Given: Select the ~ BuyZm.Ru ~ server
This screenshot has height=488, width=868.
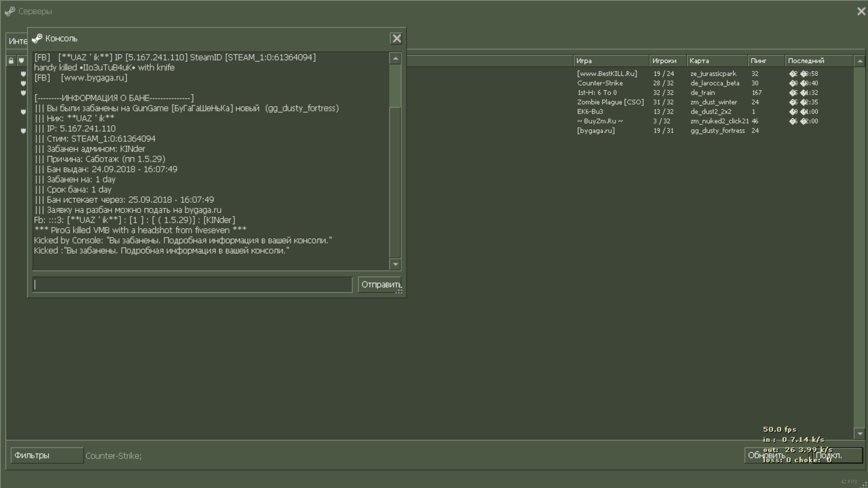Looking at the screenshot, I should coord(600,121).
